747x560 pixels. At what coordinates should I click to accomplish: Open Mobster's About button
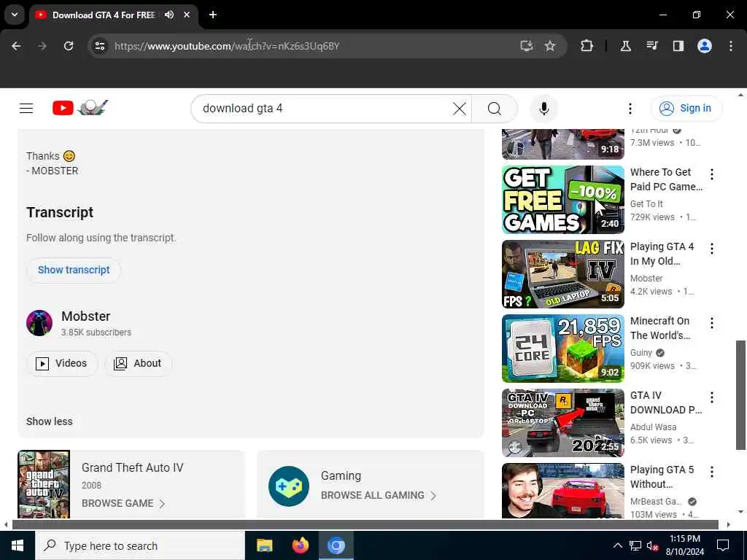pyautogui.click(x=138, y=363)
